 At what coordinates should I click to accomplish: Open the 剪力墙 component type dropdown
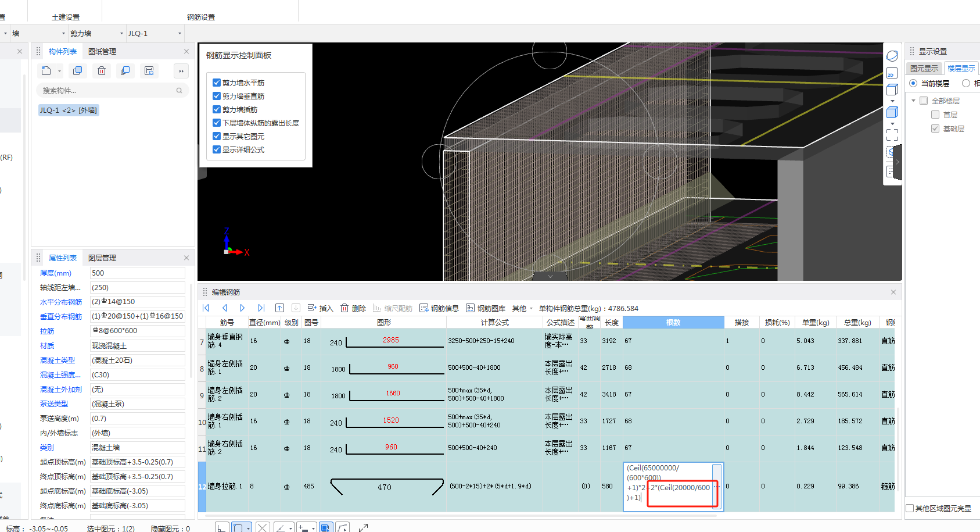(x=121, y=33)
